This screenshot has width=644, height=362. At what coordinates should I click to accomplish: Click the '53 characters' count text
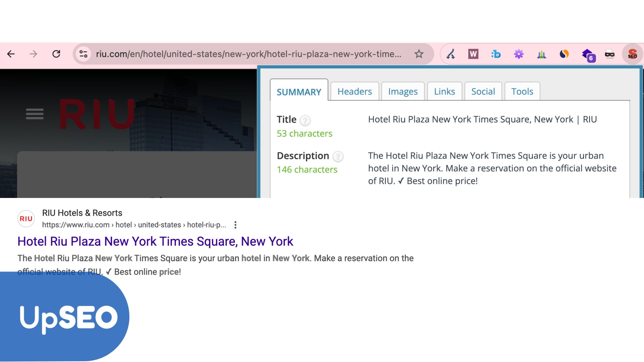point(304,134)
